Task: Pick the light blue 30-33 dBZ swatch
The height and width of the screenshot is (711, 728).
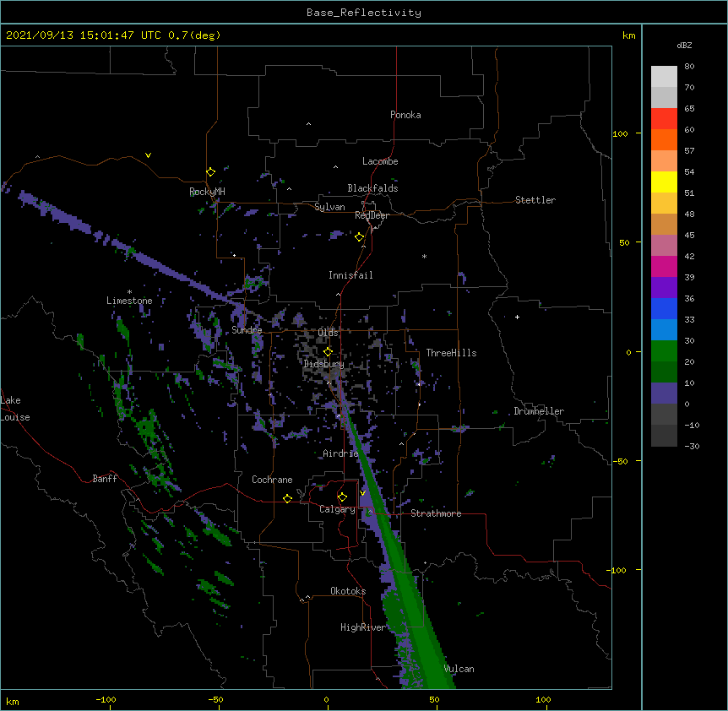Action: point(664,330)
